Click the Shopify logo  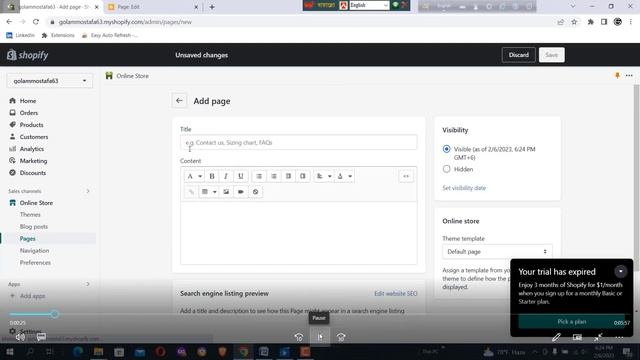(x=27, y=55)
